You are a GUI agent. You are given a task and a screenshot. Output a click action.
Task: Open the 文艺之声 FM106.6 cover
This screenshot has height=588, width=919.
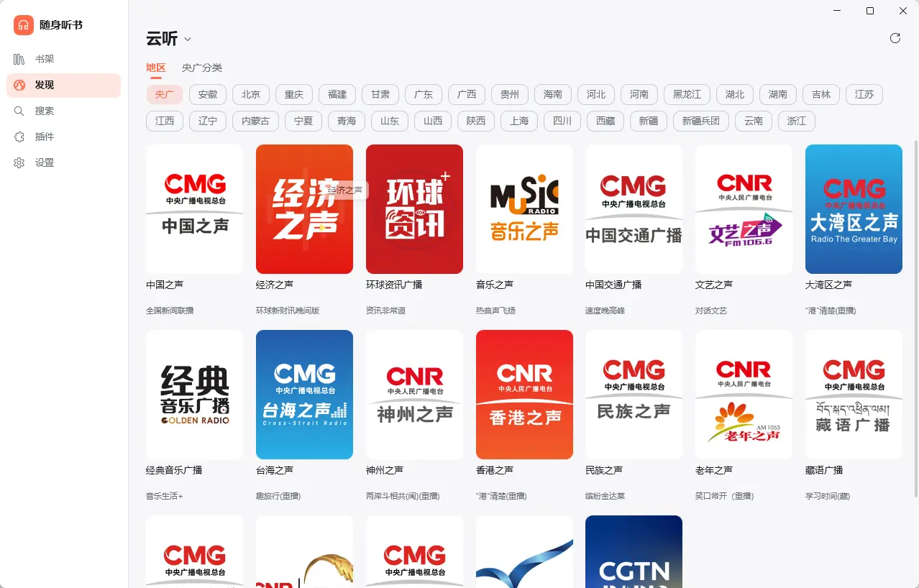[x=744, y=209]
